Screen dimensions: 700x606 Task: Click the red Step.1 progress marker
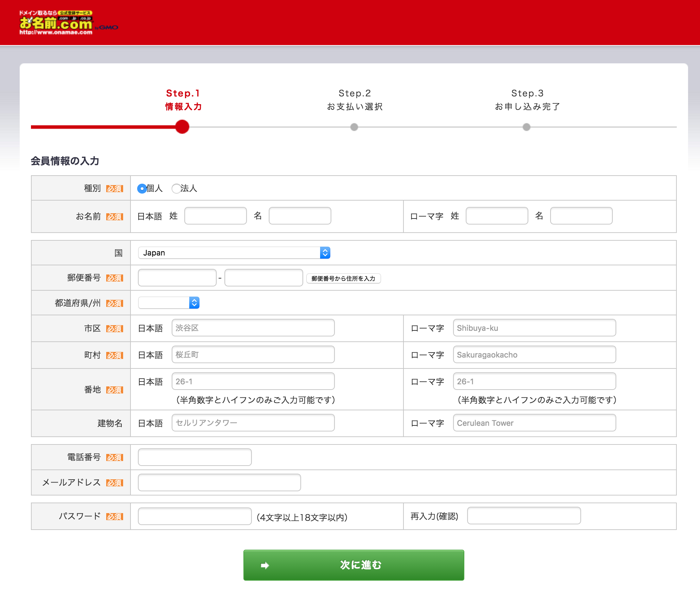(182, 127)
